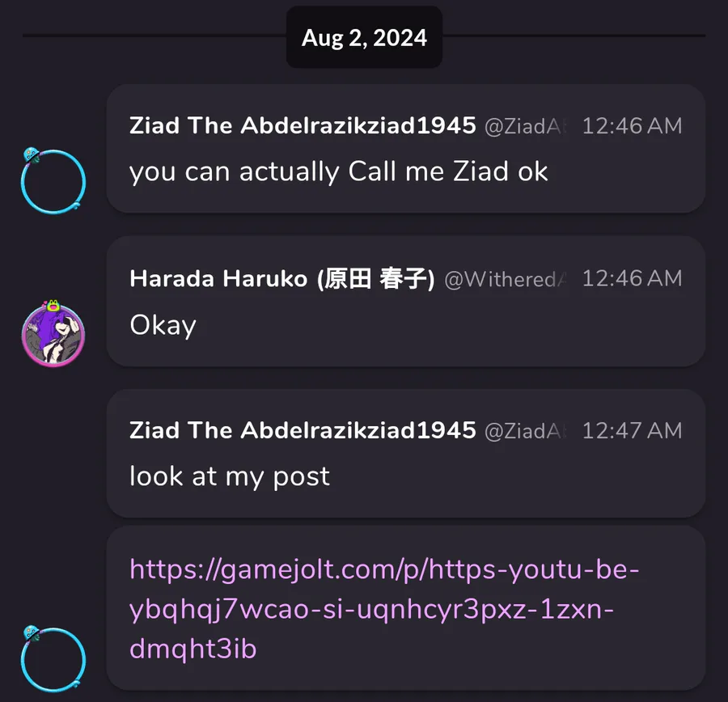Open Harada Haruko (原田 春子) username
The height and width of the screenshot is (702, 728).
point(282,278)
